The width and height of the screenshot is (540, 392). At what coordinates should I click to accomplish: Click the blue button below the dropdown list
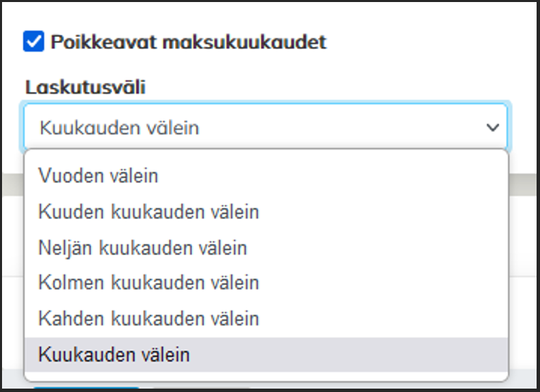(86, 388)
